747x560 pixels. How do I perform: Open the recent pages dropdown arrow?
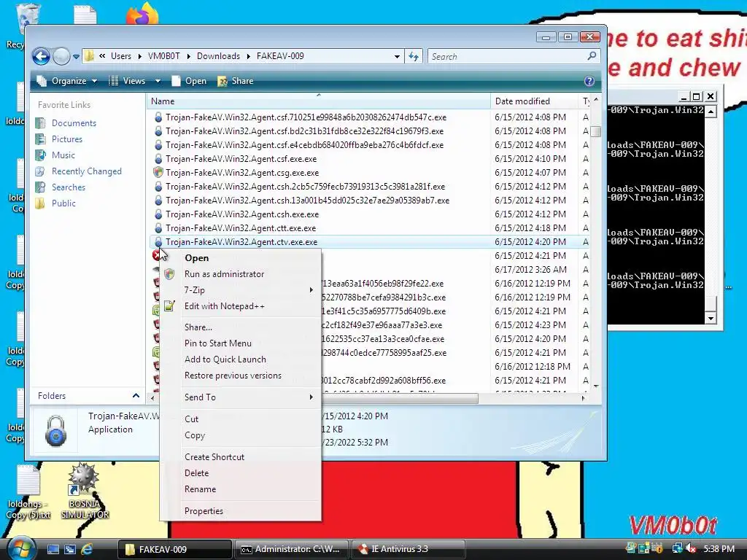coord(76,57)
